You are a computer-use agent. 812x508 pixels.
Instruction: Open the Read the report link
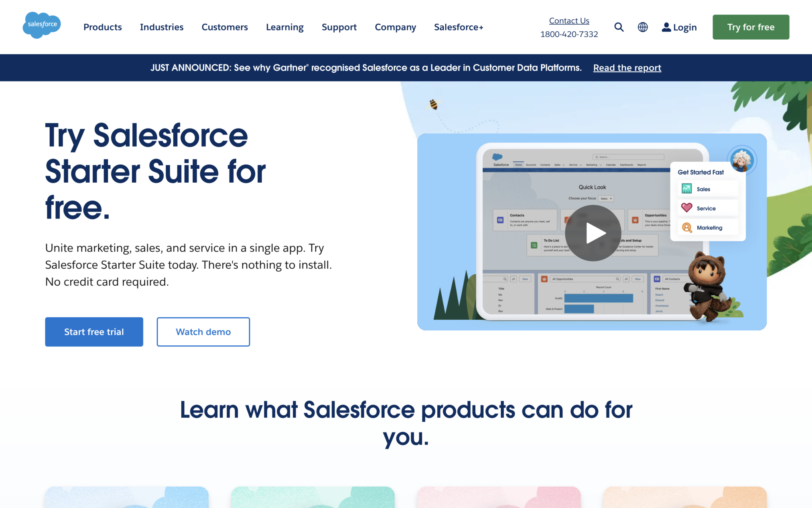tap(627, 67)
